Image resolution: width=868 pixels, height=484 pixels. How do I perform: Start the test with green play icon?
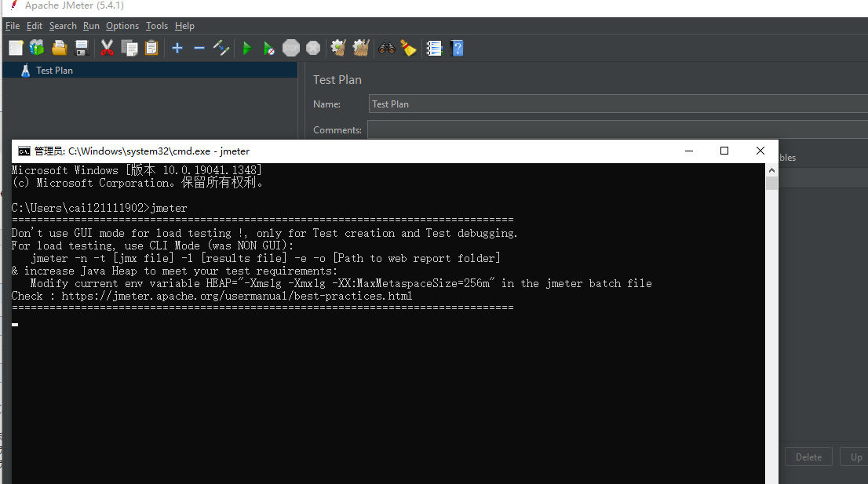coord(247,49)
